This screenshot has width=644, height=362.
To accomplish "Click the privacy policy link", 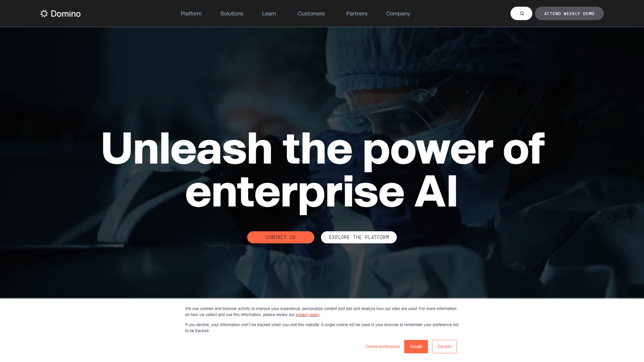I will tap(308, 315).
